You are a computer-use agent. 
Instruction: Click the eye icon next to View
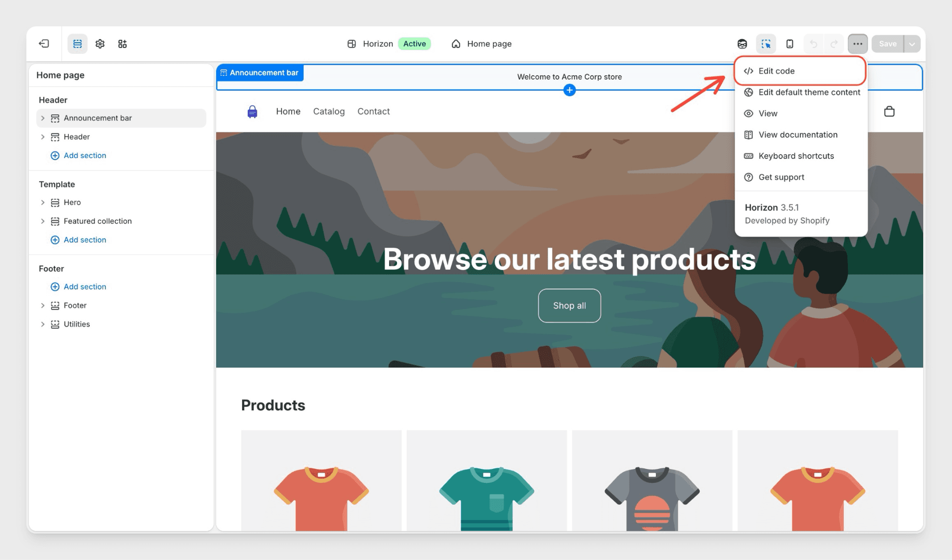tap(748, 113)
